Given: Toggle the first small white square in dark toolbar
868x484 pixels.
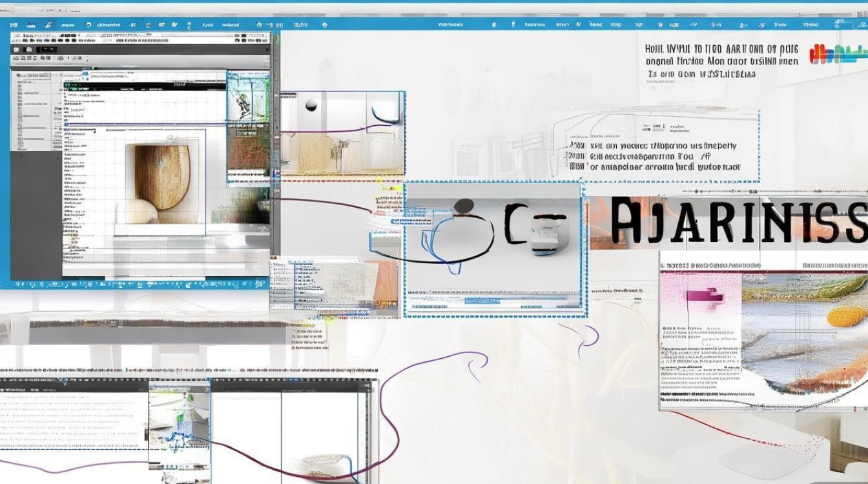Looking at the screenshot, I should (x=17, y=50).
